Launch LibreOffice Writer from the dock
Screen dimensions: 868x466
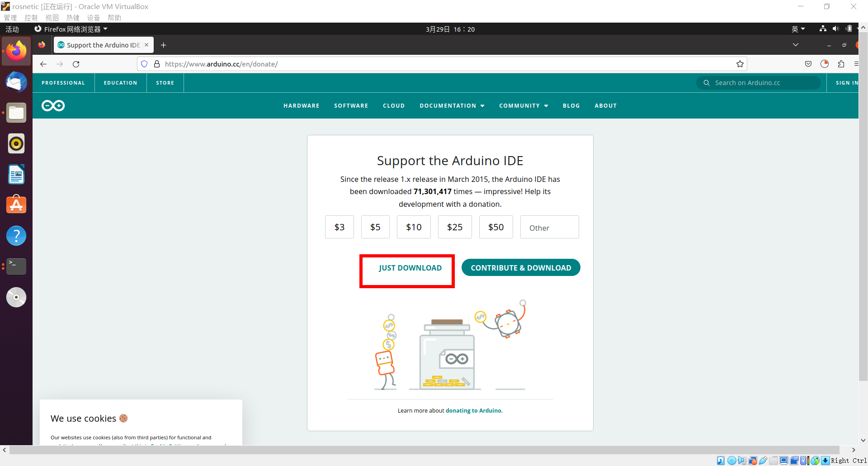[x=16, y=174]
